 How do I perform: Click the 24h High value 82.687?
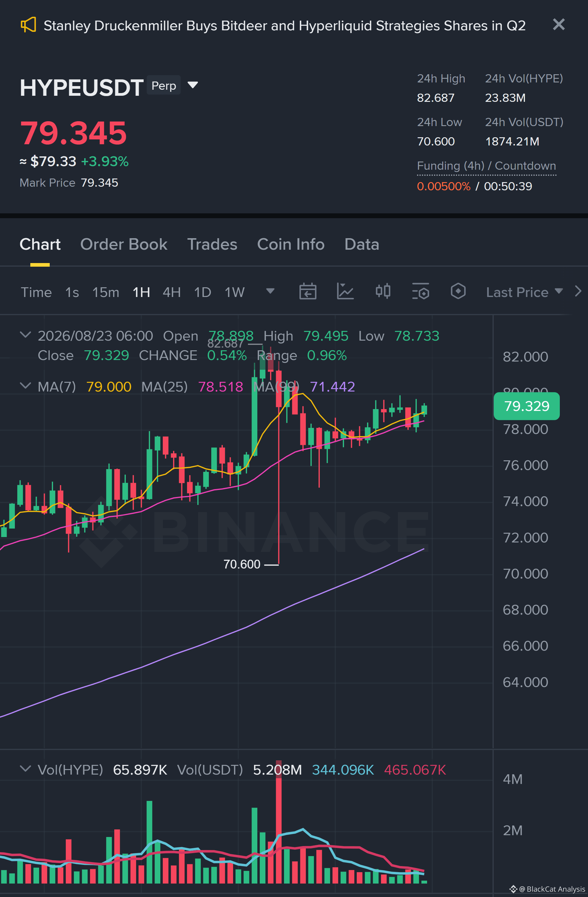click(436, 98)
